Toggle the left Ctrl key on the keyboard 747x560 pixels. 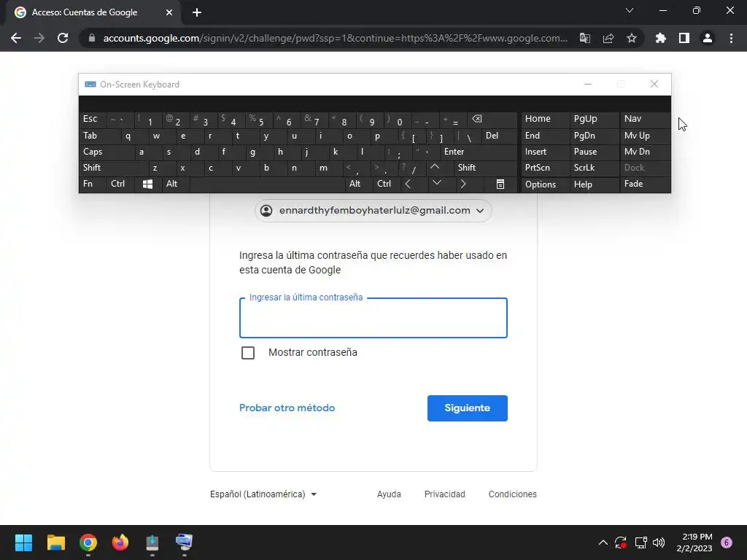pos(120,184)
